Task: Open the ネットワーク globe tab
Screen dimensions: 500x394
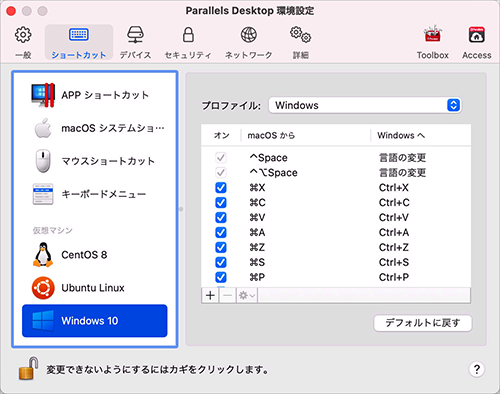Action: [x=249, y=43]
